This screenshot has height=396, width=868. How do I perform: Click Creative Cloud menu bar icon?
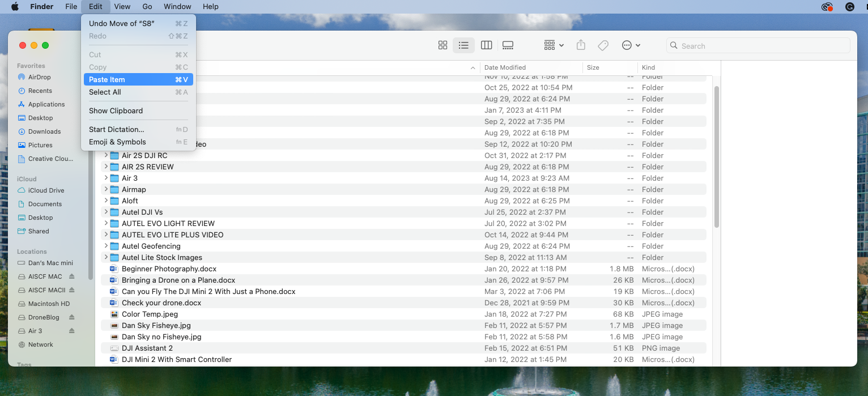pyautogui.click(x=827, y=7)
